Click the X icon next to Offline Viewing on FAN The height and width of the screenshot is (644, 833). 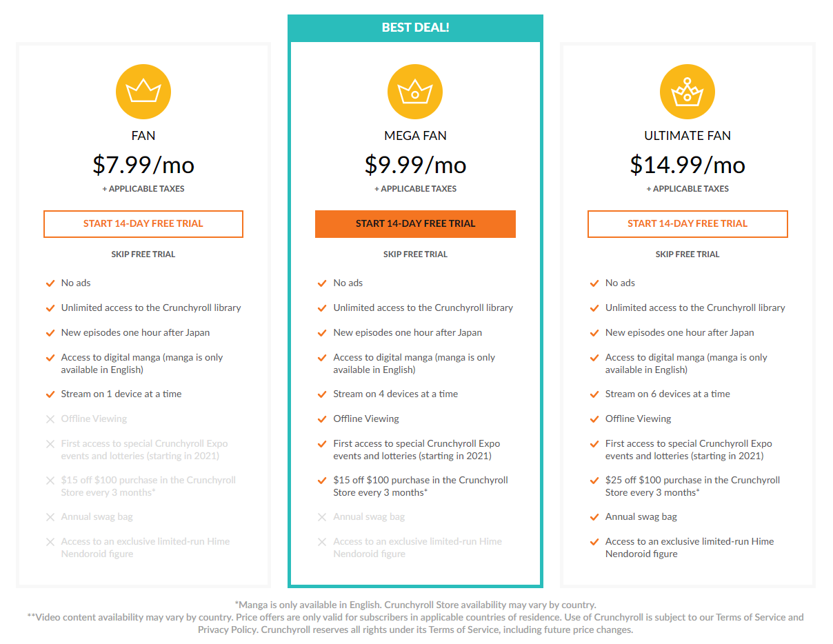point(50,419)
